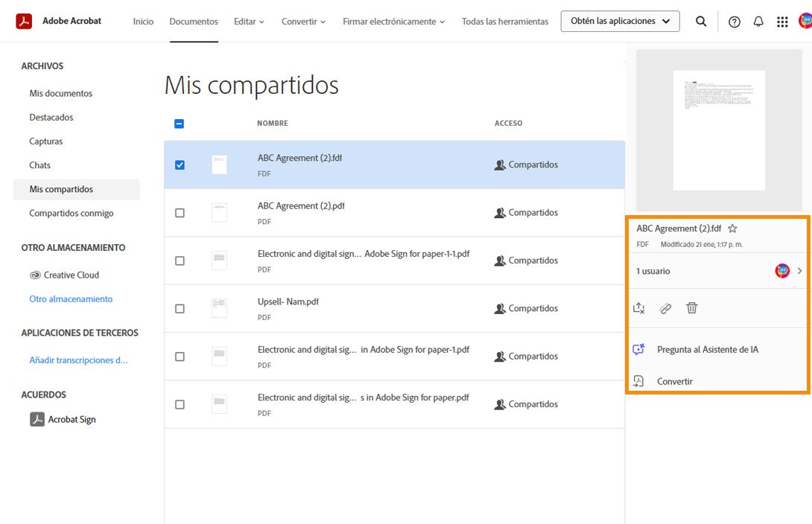The width and height of the screenshot is (812, 524).
Task: Open the notifications bell
Action: pyautogui.click(x=758, y=22)
